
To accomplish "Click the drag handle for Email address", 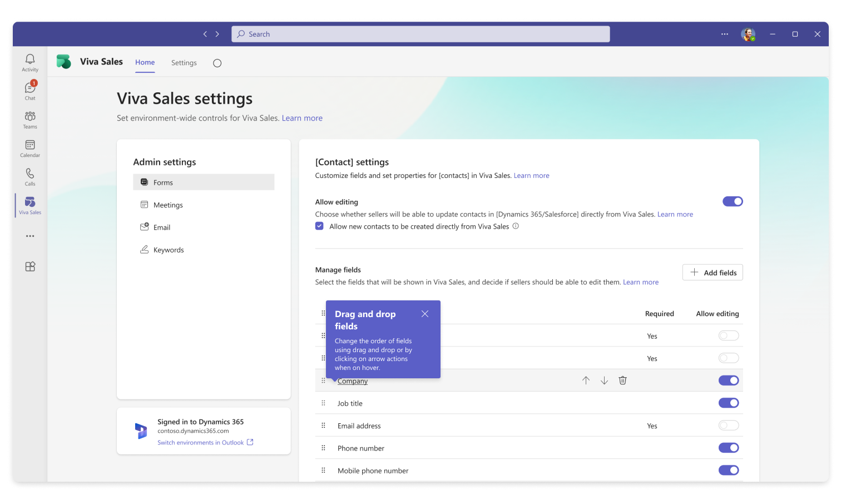I will (323, 426).
